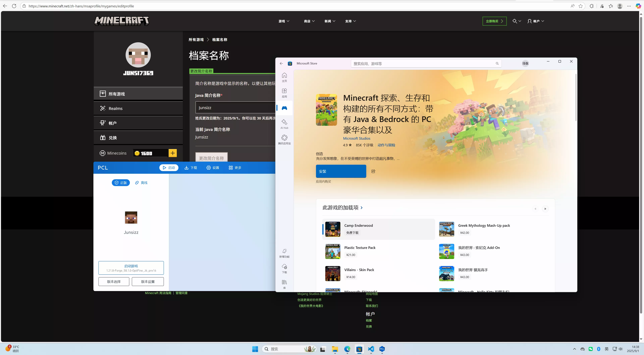Click 启动游戏 button in PCL

131,268
